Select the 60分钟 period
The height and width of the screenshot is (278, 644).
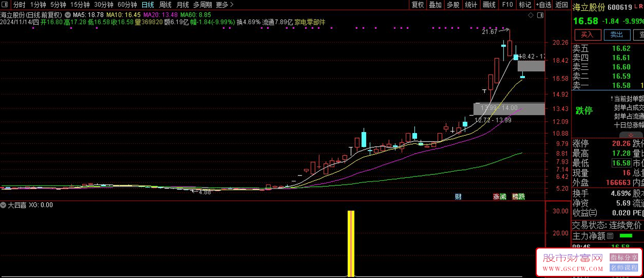click(x=128, y=5)
